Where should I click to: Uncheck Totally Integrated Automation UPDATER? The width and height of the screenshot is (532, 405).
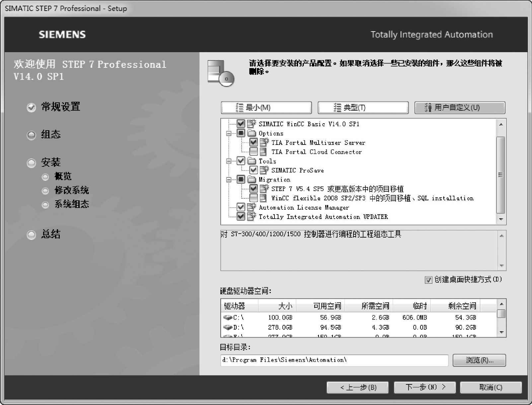click(x=241, y=216)
